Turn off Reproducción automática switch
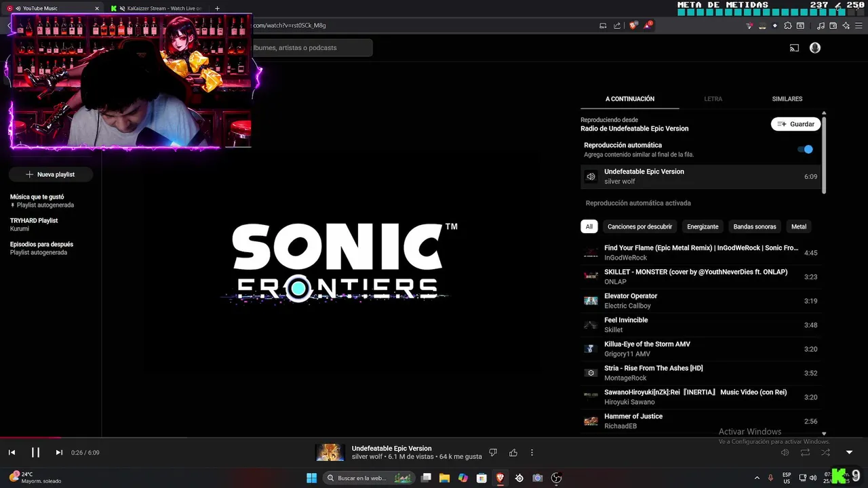The width and height of the screenshot is (868, 488). click(x=805, y=149)
